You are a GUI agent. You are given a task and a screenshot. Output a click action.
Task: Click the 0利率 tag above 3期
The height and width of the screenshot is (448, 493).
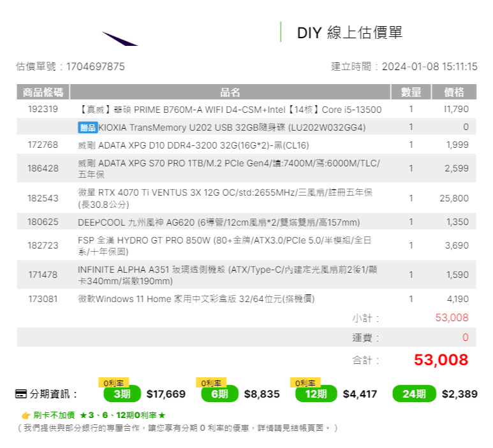click(114, 382)
